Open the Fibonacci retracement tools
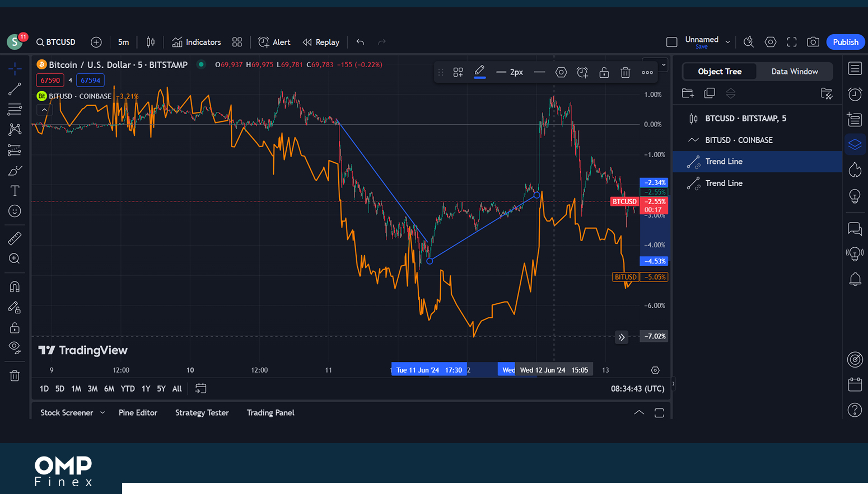The image size is (868, 494). click(15, 109)
